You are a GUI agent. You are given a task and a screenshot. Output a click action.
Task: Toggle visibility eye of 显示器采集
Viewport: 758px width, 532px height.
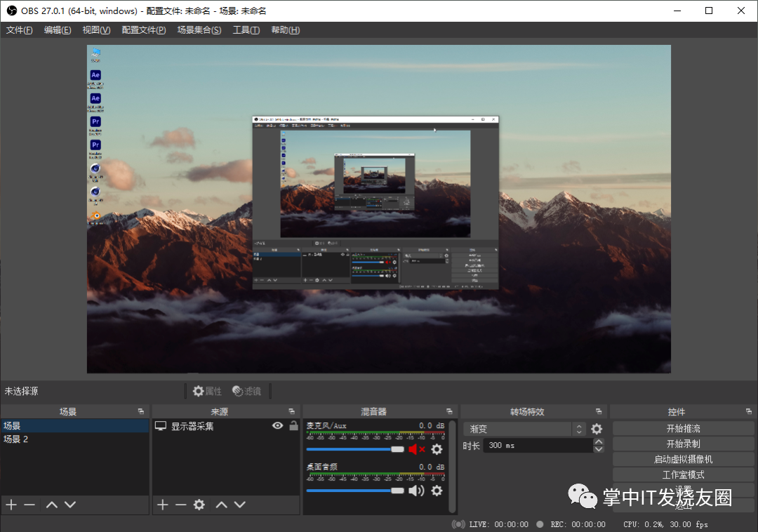click(277, 426)
